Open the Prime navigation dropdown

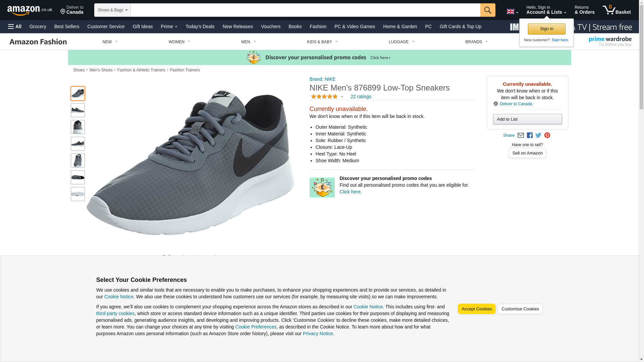tap(169, 26)
